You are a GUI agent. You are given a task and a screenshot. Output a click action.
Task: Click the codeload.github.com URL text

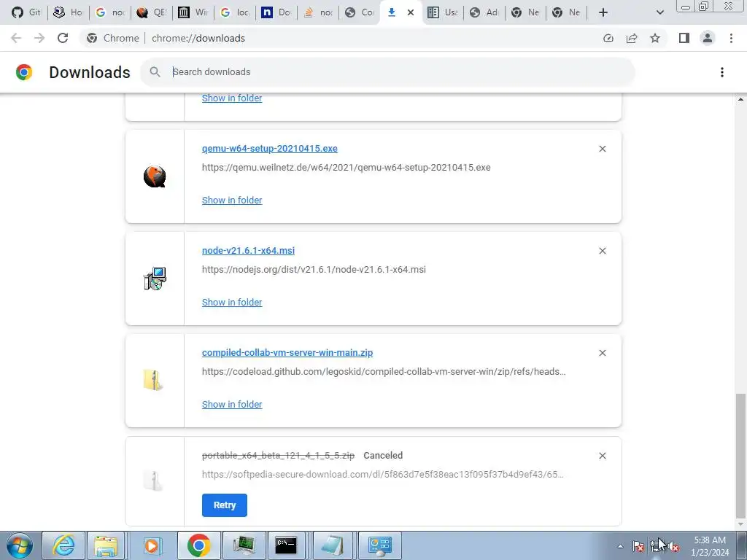[x=384, y=371]
